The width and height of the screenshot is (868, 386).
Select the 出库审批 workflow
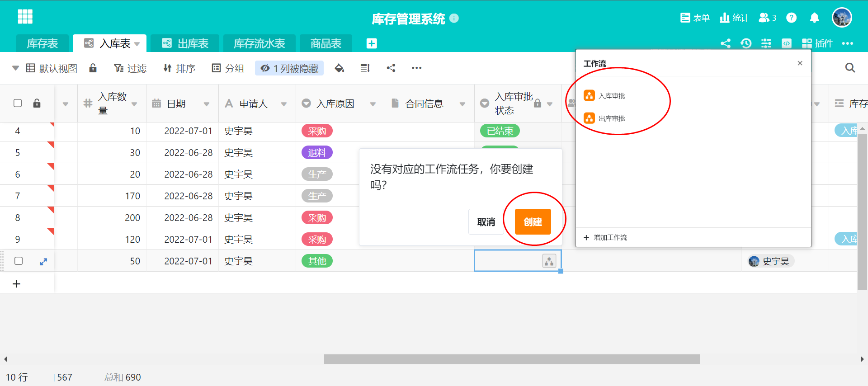point(604,118)
